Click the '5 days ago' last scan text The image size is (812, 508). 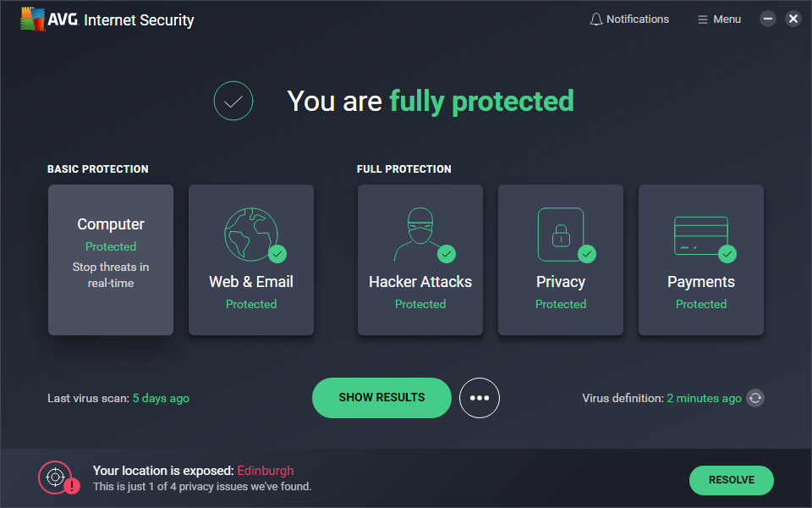pyautogui.click(x=161, y=398)
